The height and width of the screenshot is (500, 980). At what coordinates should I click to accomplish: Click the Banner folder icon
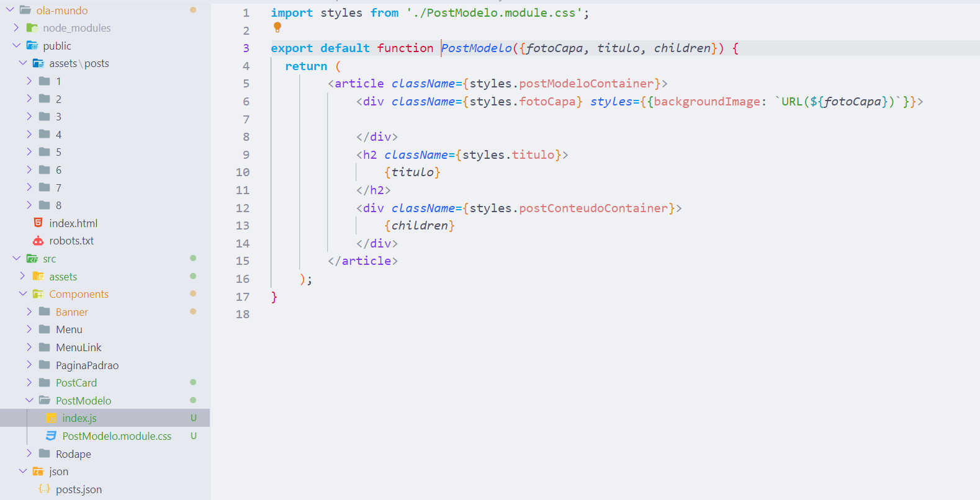[45, 311]
